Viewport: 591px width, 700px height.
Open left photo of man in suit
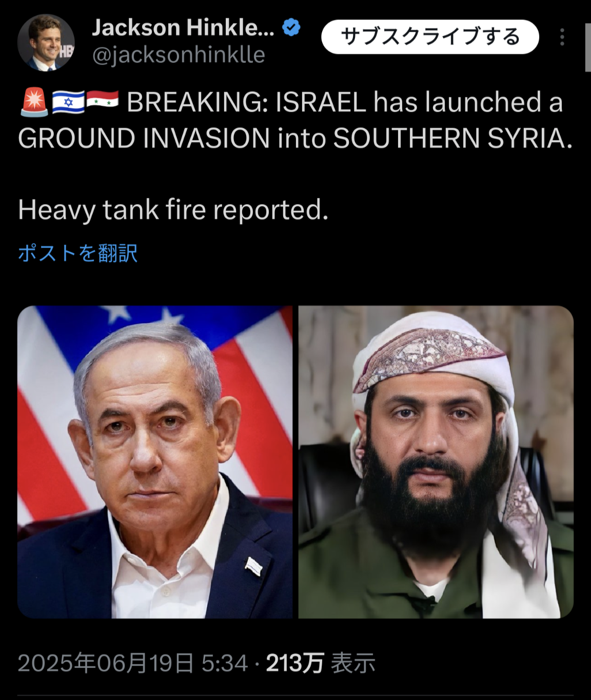pyautogui.click(x=155, y=462)
